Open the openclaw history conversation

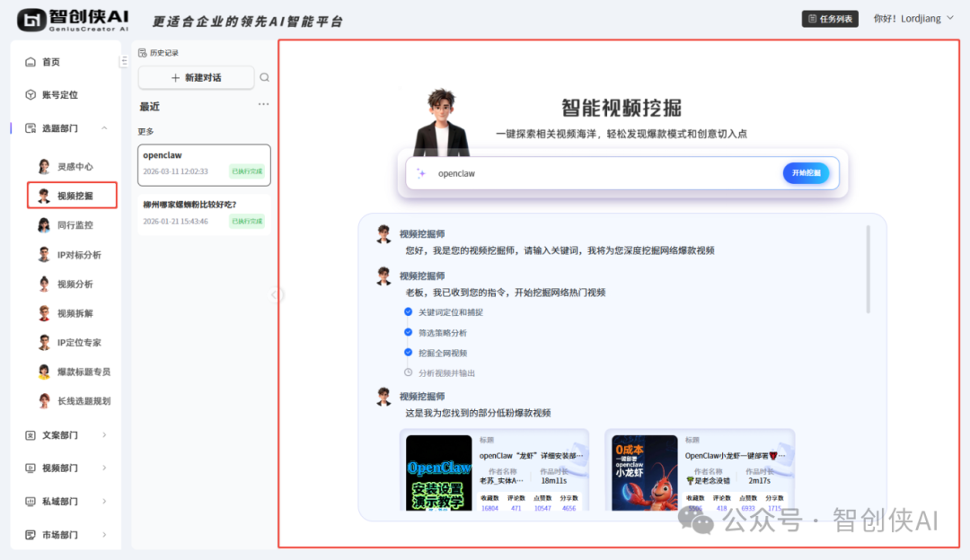click(204, 165)
